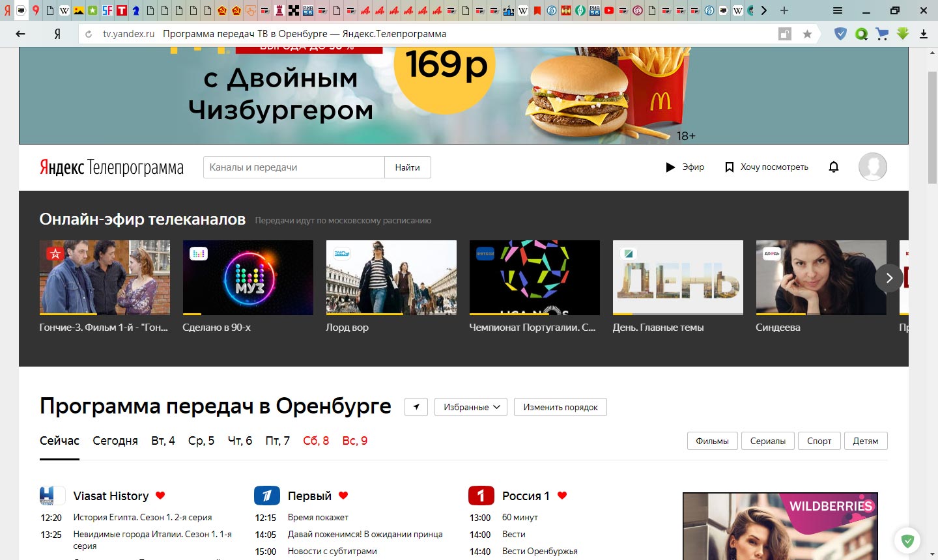
Task: Click the green arrow download extension icon
Action: point(902,33)
